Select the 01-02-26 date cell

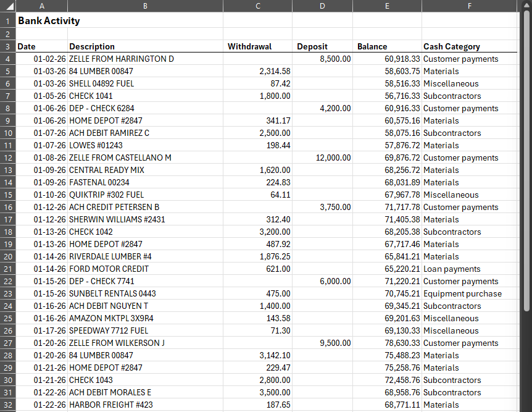(42, 59)
